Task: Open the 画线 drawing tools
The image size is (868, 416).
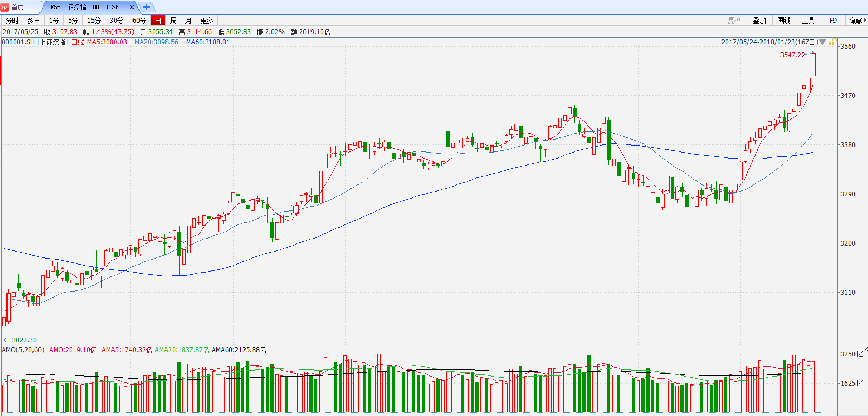Action: tap(784, 21)
